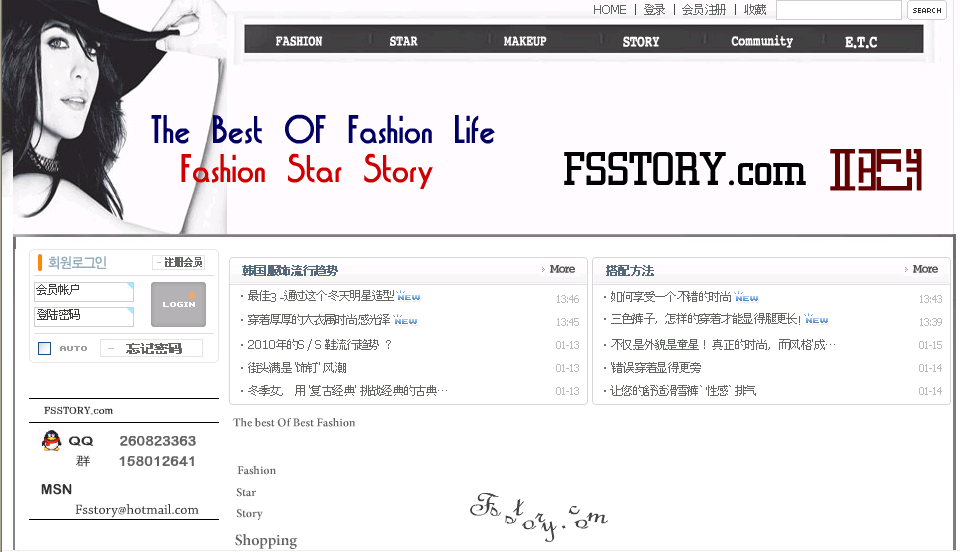This screenshot has height=552, width=960.
Task: Click the 登录 link at top
Action: click(x=654, y=10)
